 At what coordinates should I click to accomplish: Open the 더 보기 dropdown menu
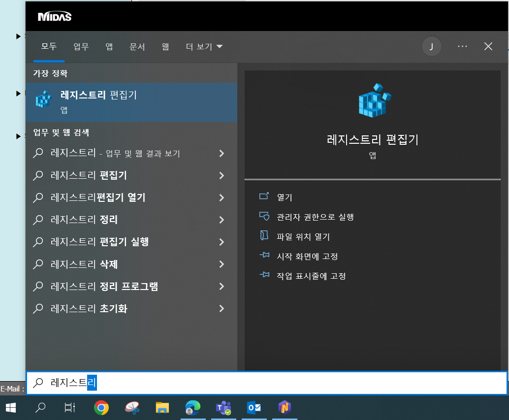pyautogui.click(x=203, y=46)
